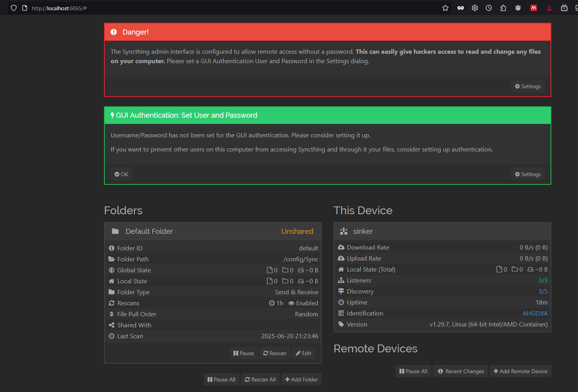Click the cloud icon beside Download Rate
Screen dimensions: 578x392
[341, 247]
